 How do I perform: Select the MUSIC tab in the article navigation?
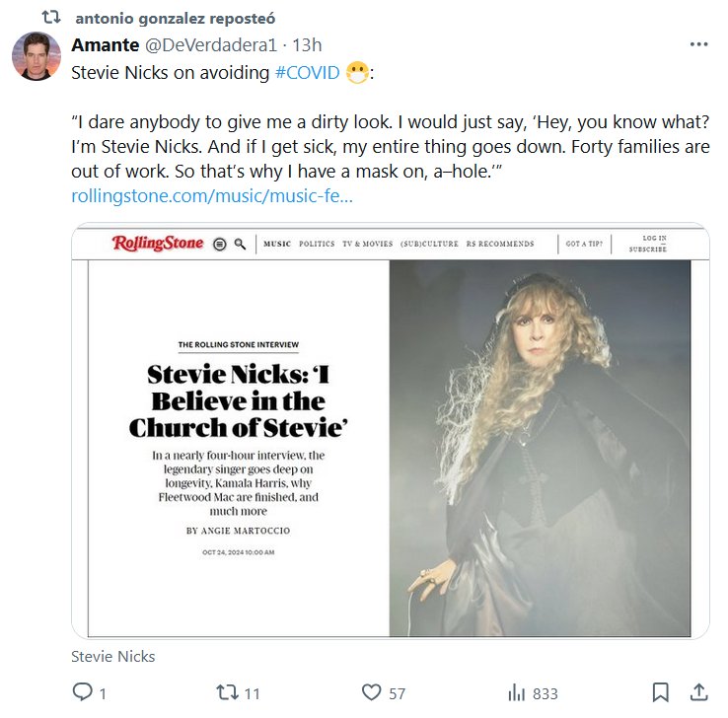277,244
